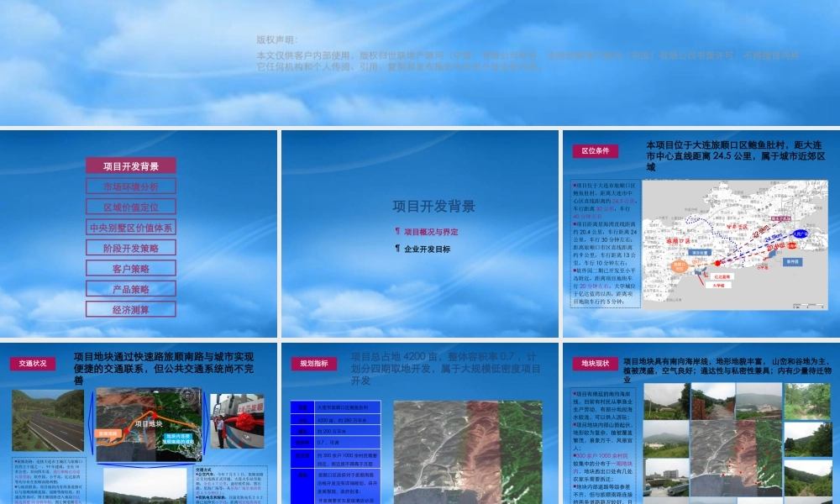Click the 市场环境分析 agenda box
The width and height of the screenshot is (840, 504).
click(130, 186)
